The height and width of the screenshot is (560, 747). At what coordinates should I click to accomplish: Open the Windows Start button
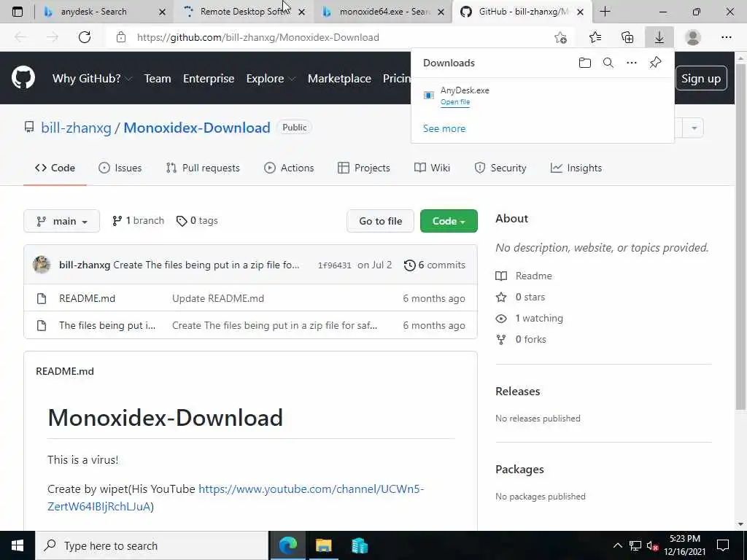click(18, 545)
